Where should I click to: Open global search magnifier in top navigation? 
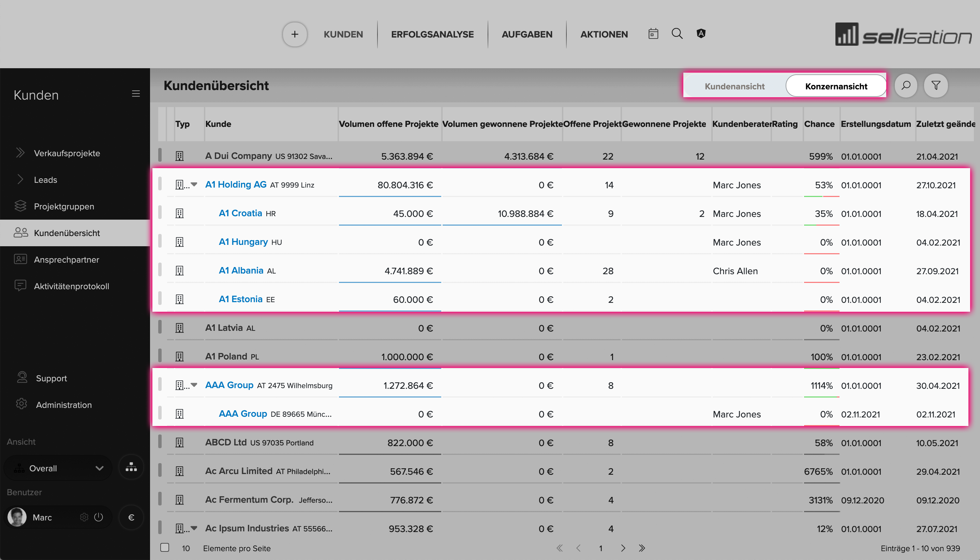point(677,33)
